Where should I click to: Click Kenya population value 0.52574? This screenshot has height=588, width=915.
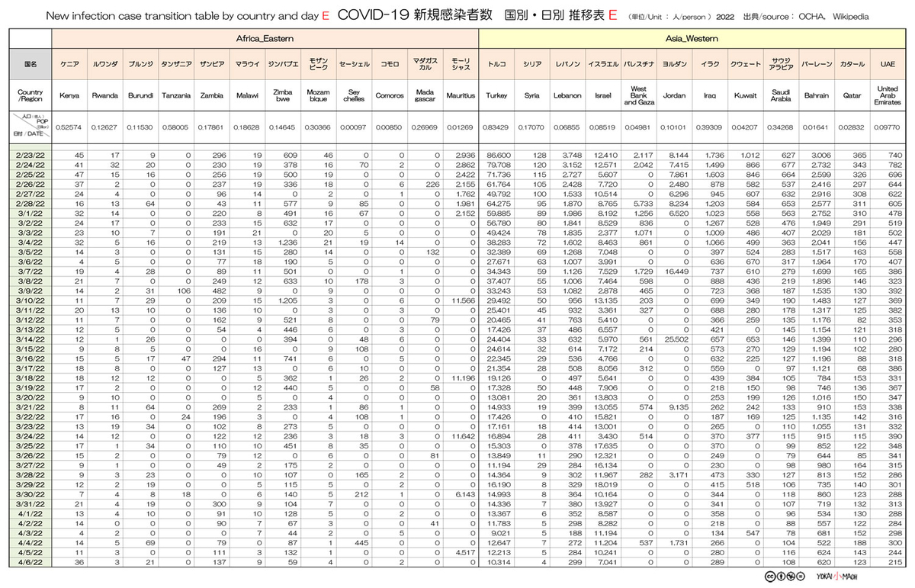[x=70, y=127]
